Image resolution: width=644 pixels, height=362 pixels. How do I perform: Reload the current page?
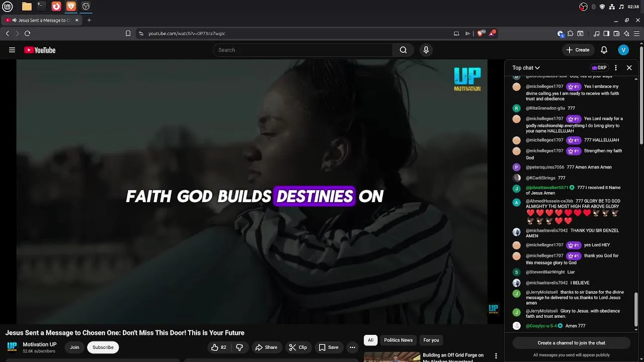click(x=27, y=34)
